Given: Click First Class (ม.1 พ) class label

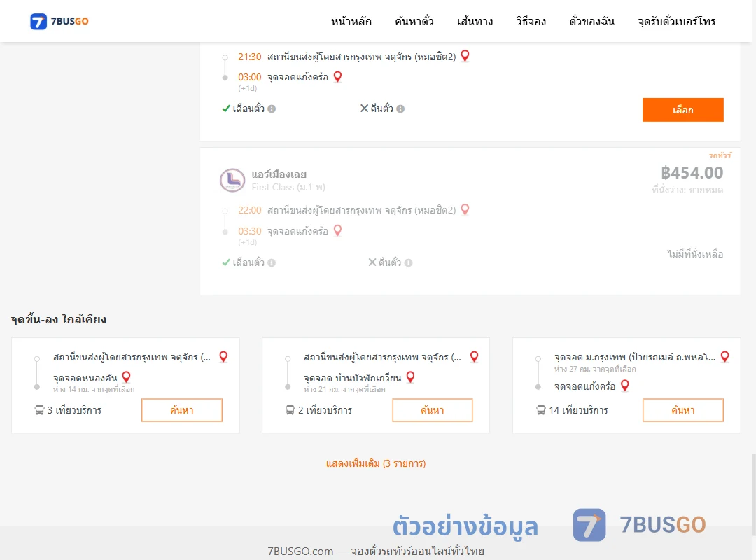Looking at the screenshot, I should 288,187.
